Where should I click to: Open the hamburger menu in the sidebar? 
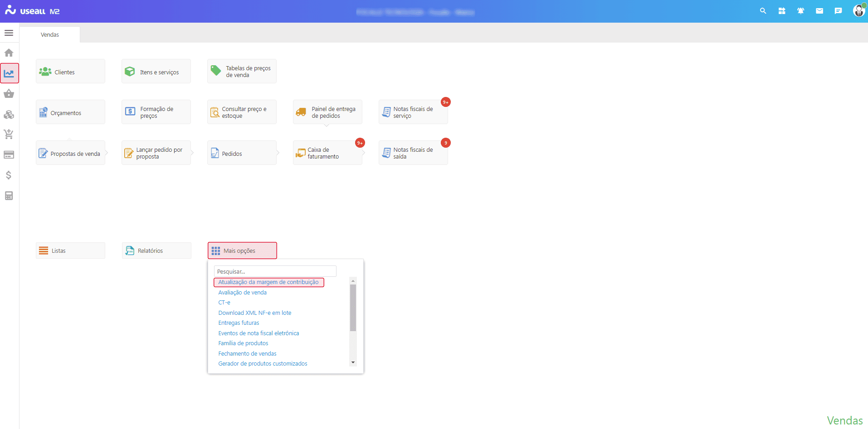[9, 33]
